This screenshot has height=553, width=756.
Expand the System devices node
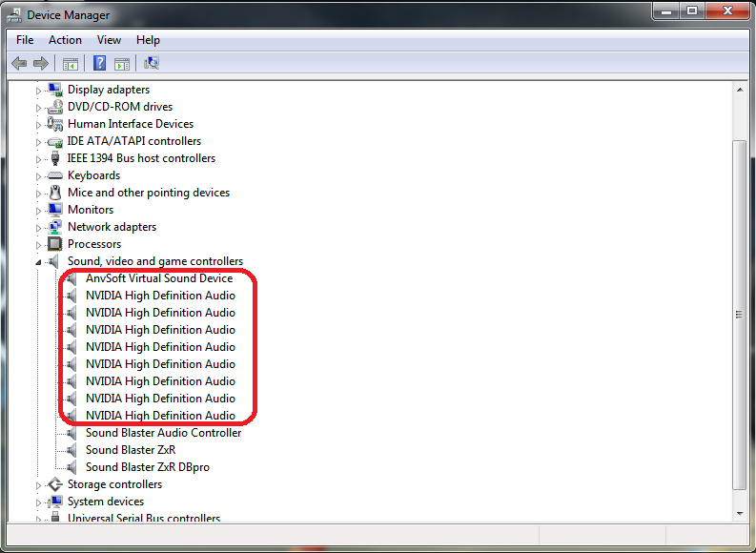tap(38, 502)
